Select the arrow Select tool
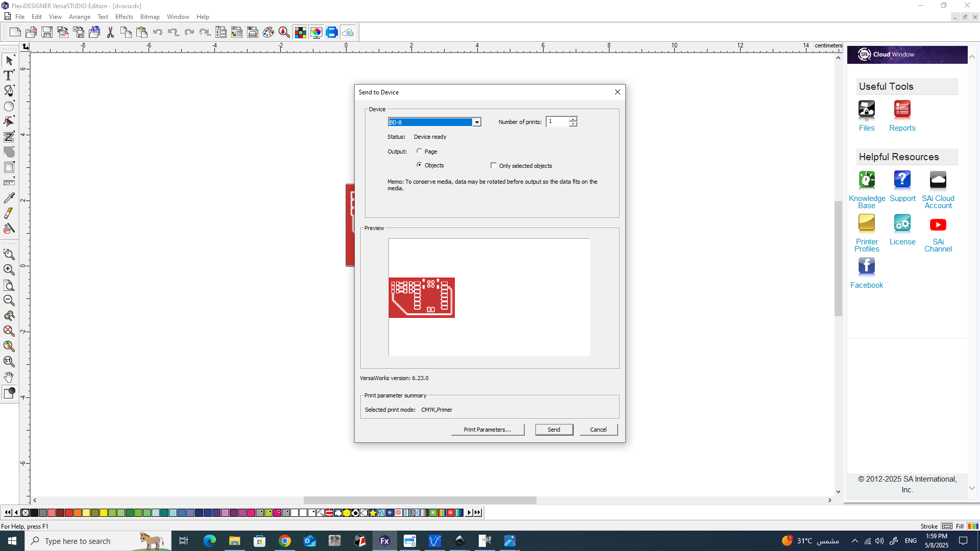This screenshot has width=980, height=551. 9,60
